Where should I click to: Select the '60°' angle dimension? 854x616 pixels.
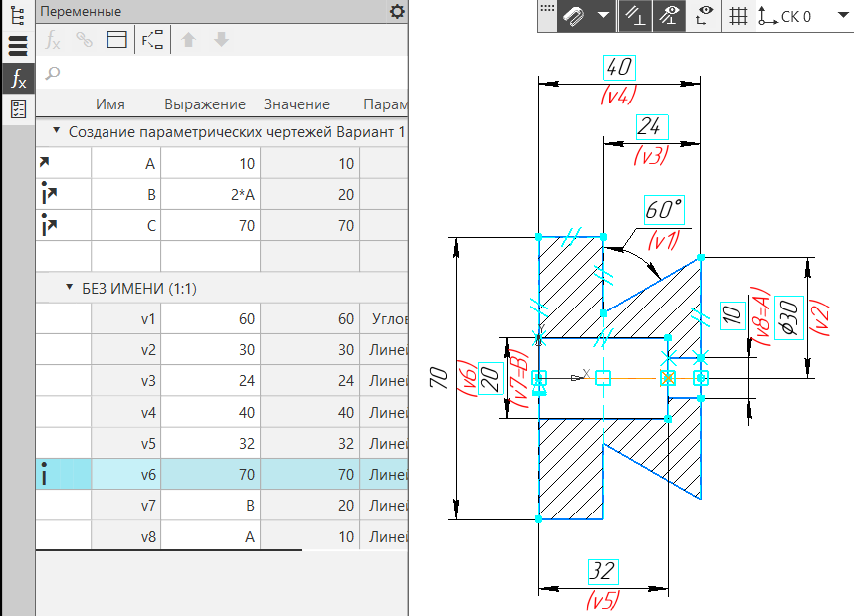665,210
